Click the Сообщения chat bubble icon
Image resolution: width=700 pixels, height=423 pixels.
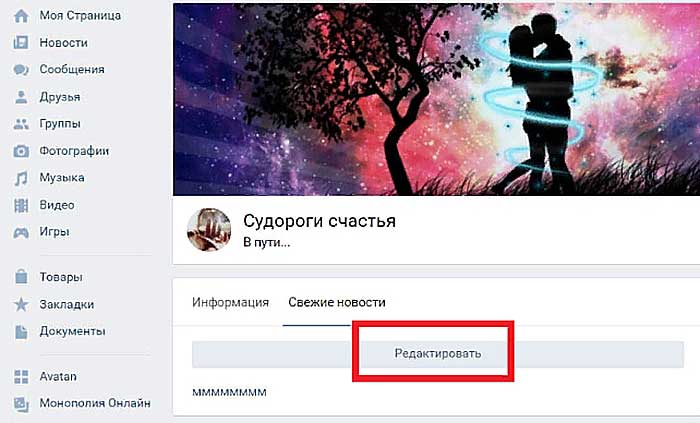21,70
